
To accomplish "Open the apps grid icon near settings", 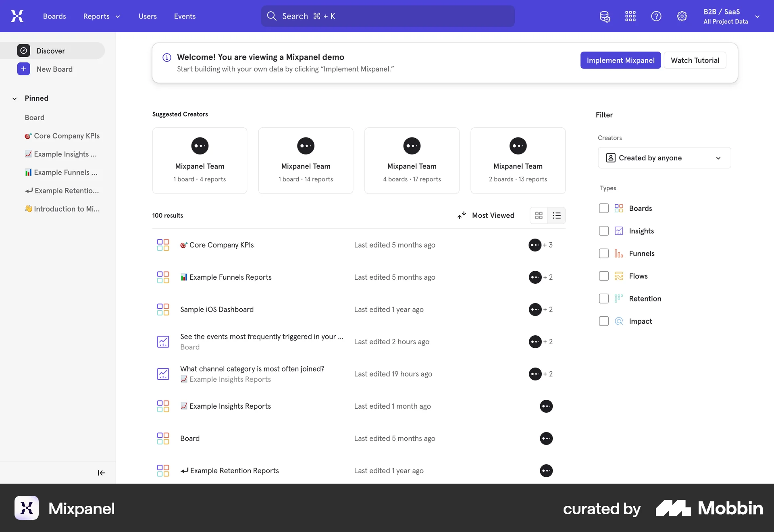I will 630,16.
